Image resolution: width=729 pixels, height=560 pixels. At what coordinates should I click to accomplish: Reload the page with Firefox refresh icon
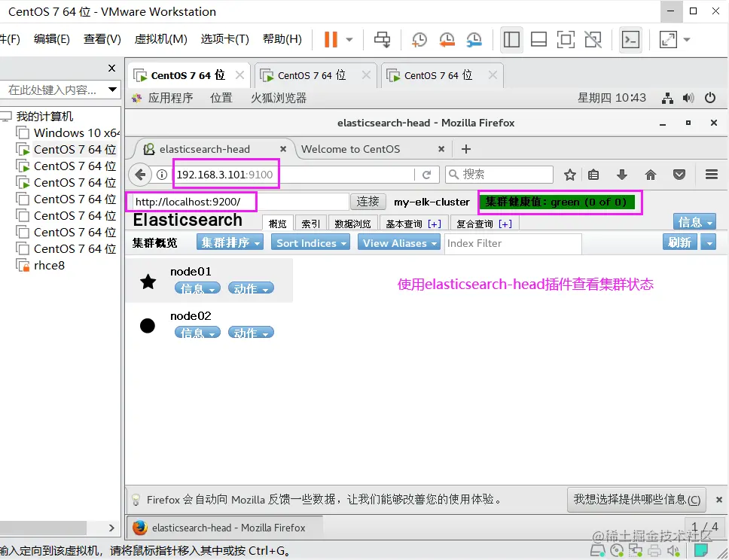click(x=426, y=175)
